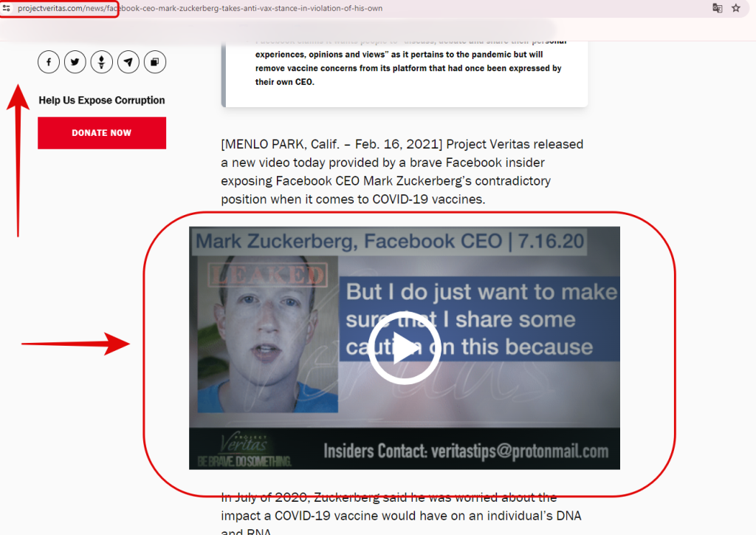The image size is (756, 535).
Task: Click the 'Help Us Expose Corruption' heading
Action: 102,100
